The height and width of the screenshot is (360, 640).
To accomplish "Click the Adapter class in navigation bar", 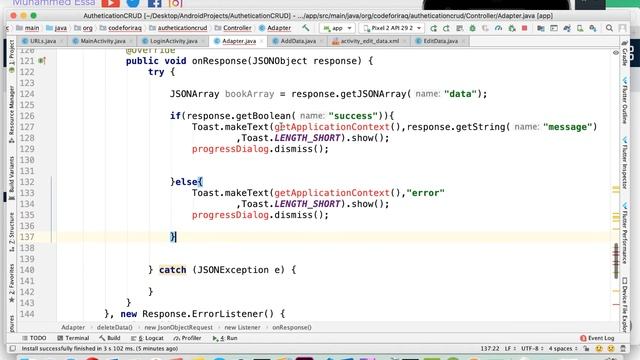I will pyautogui.click(x=275, y=28).
